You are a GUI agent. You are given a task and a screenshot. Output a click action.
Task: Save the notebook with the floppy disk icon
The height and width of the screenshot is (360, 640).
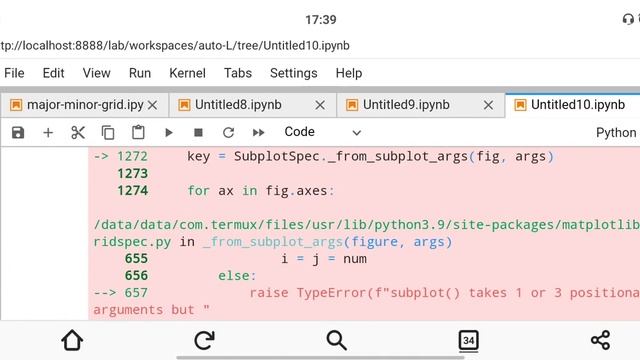click(x=18, y=133)
